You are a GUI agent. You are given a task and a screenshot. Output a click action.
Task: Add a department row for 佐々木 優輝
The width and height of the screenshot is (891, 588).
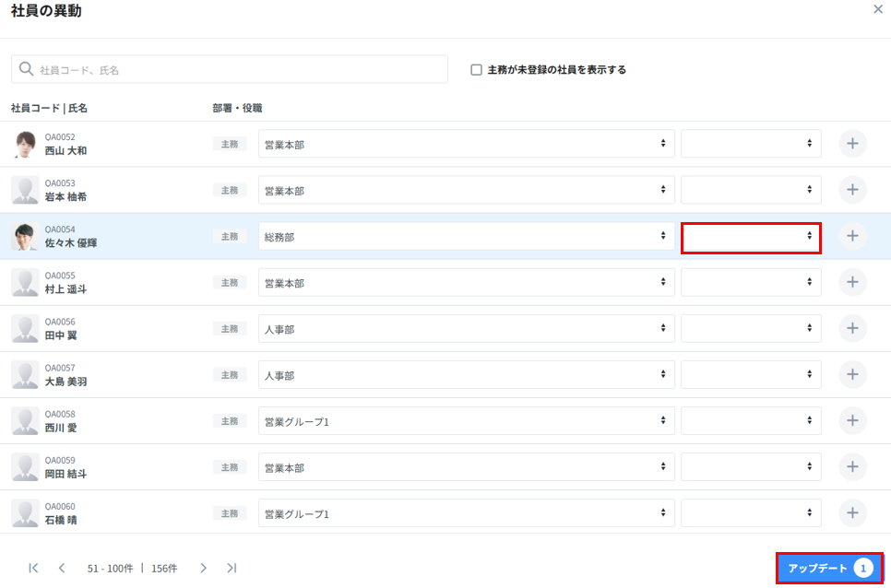point(852,236)
